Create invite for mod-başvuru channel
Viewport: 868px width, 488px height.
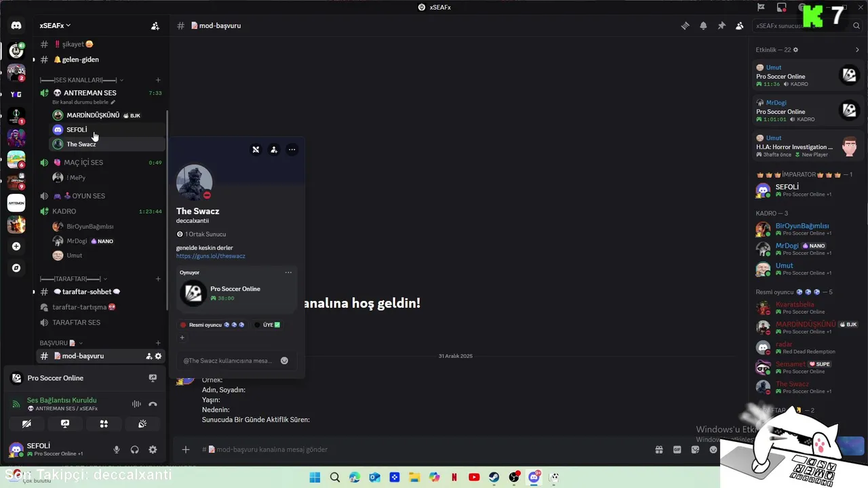(x=149, y=356)
